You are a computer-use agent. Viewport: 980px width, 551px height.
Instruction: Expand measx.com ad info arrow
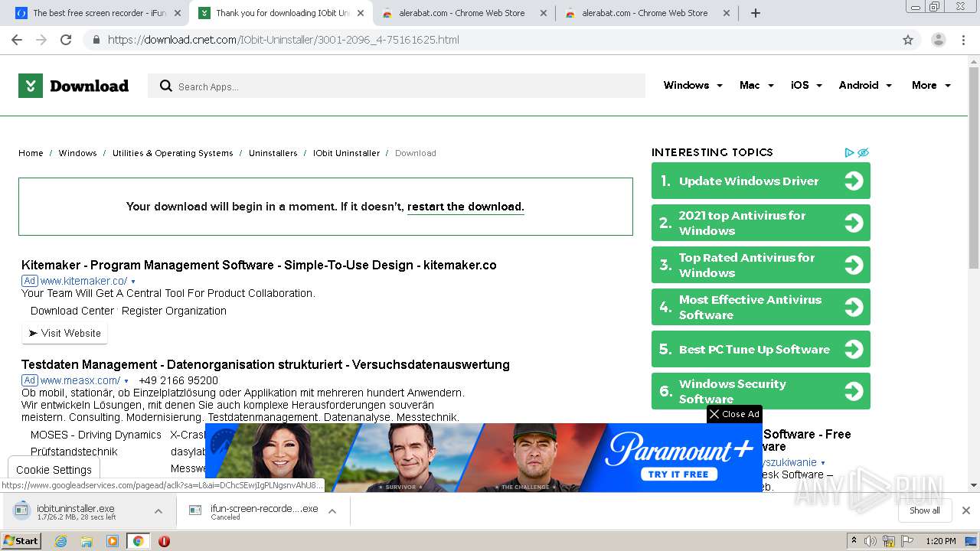tap(126, 381)
